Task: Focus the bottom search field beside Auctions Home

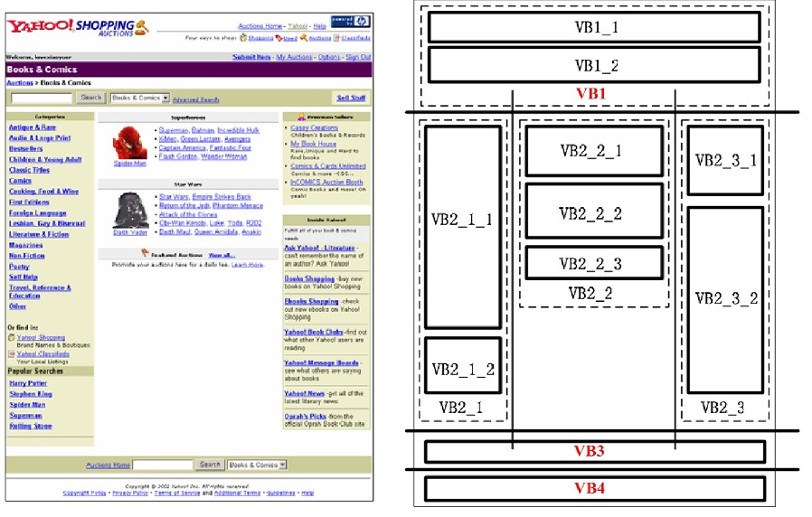Action: [x=163, y=465]
